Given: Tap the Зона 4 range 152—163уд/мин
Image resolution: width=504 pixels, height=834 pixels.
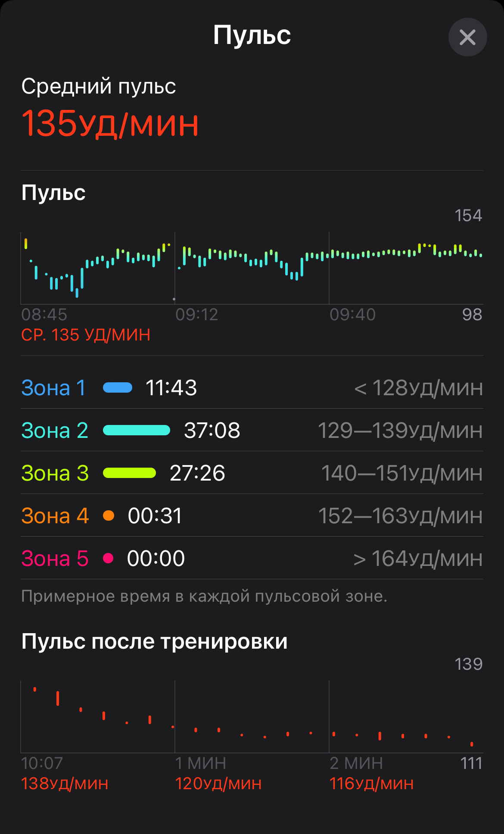Looking at the screenshot, I should tap(400, 516).
